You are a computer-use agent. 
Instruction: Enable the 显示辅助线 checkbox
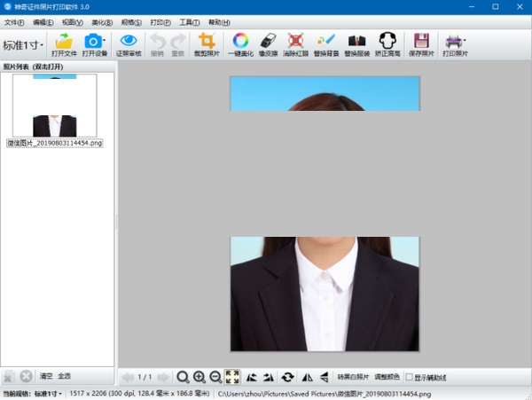point(409,377)
